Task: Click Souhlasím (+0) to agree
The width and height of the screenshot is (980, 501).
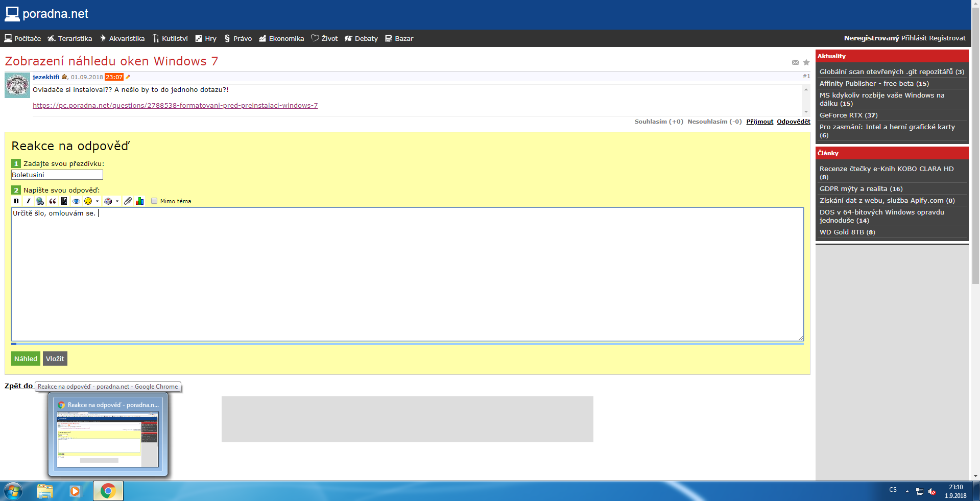Action: click(659, 122)
